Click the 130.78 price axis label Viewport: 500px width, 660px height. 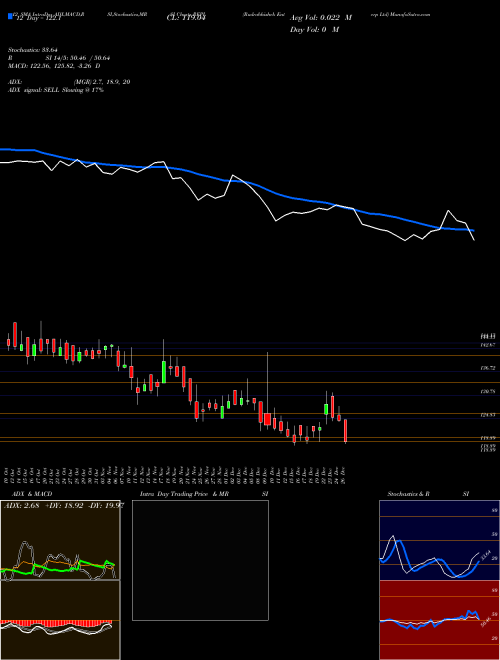click(x=489, y=392)
